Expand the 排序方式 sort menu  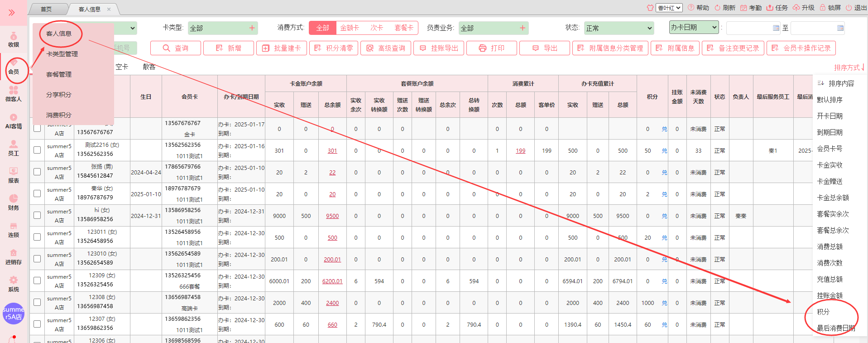pyautogui.click(x=849, y=68)
